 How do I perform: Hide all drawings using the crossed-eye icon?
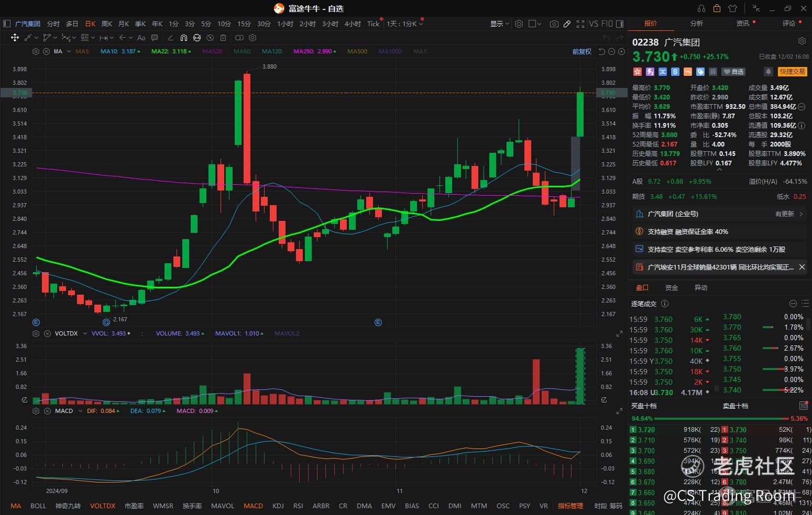tap(210, 38)
